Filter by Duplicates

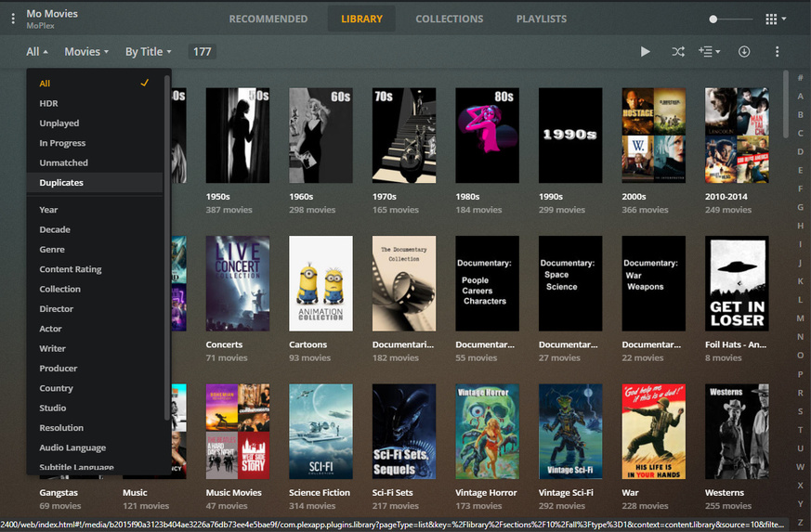[95, 183]
